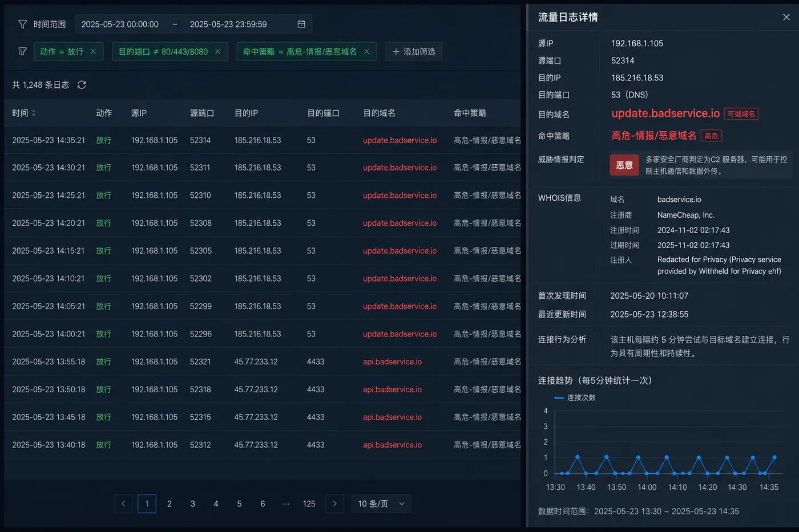Click the 目的域名 column header
Viewport: 799px width, 532px height.
point(380,113)
